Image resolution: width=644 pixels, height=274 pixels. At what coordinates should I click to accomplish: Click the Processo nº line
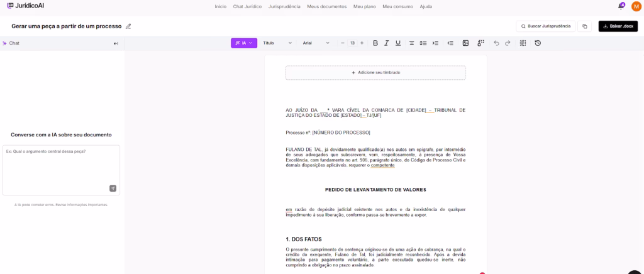[x=328, y=133]
